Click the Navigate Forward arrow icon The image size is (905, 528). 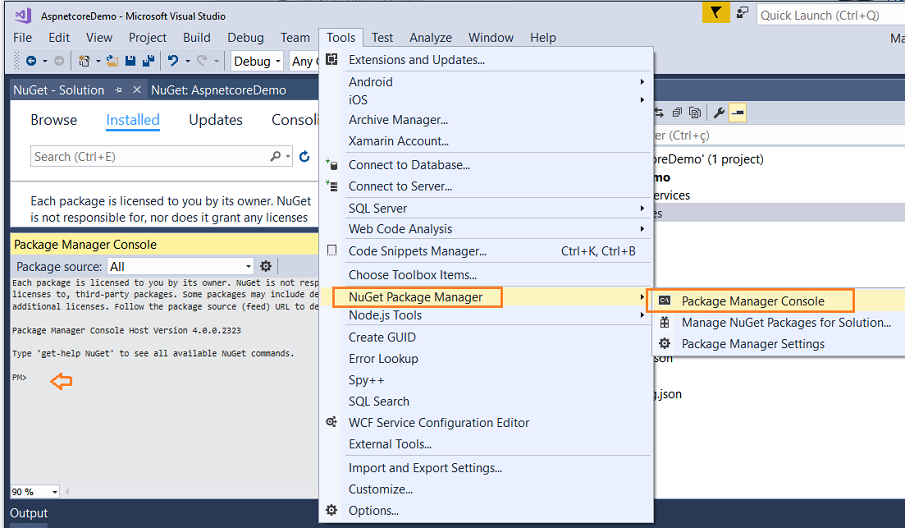coord(59,61)
